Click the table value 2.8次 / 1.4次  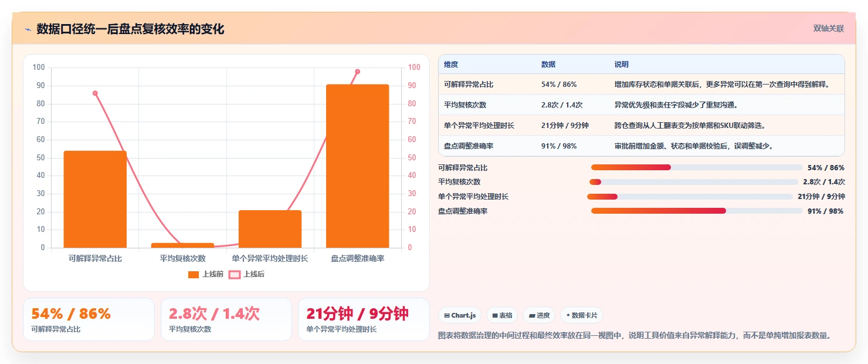tap(562, 105)
